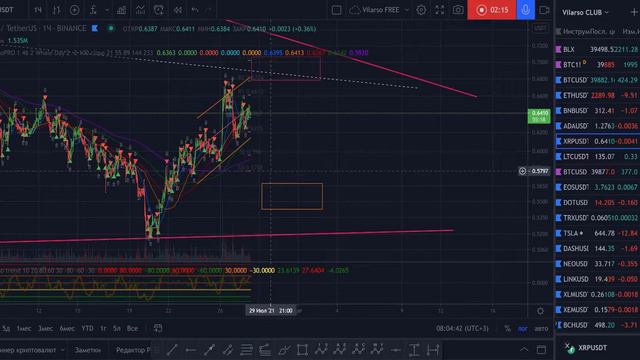Open the indicator templates icon
Screen dimensions: 640x360
140,10
